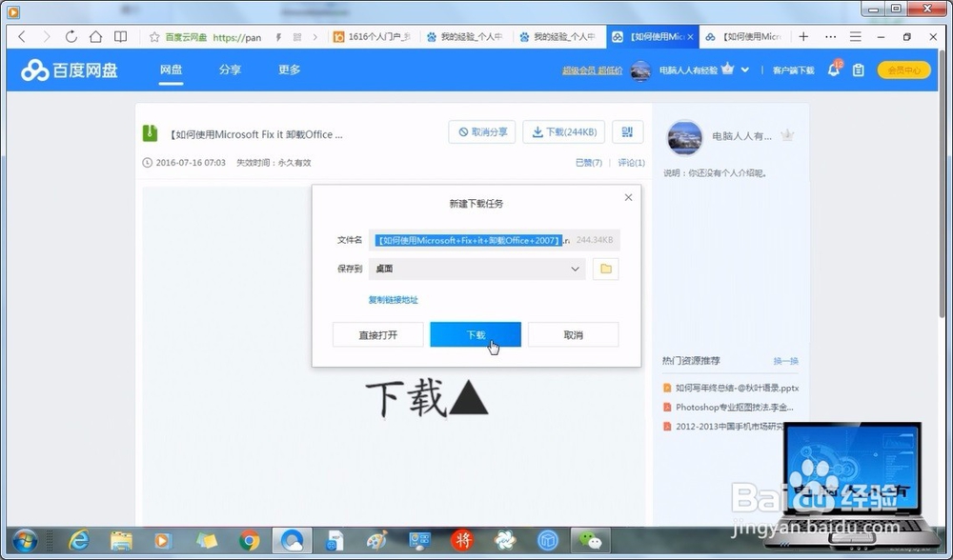Select the 网盘 navigation tab

click(x=171, y=70)
